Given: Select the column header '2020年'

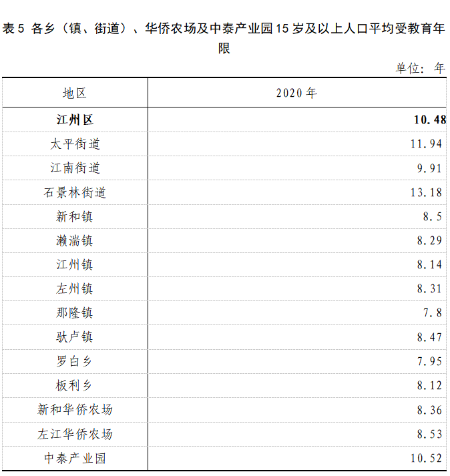Looking at the screenshot, I should pyautogui.click(x=296, y=93).
